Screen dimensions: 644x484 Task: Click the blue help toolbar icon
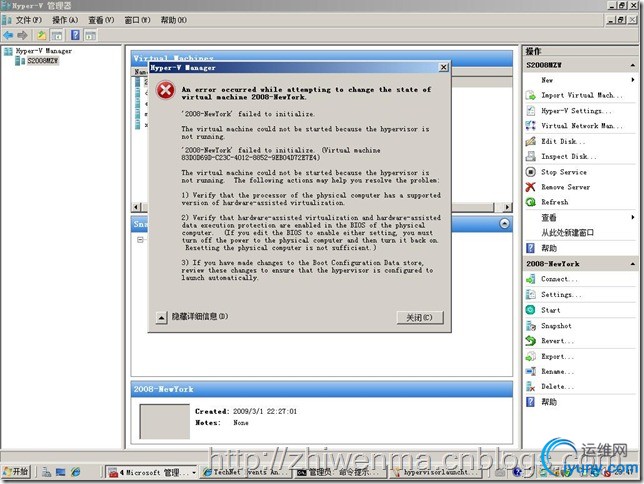point(75,35)
